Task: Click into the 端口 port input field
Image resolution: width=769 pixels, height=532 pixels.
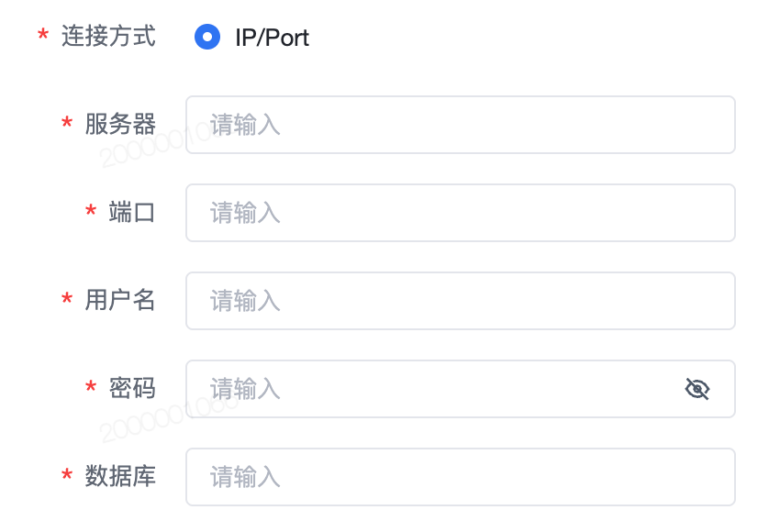Action: click(x=461, y=213)
